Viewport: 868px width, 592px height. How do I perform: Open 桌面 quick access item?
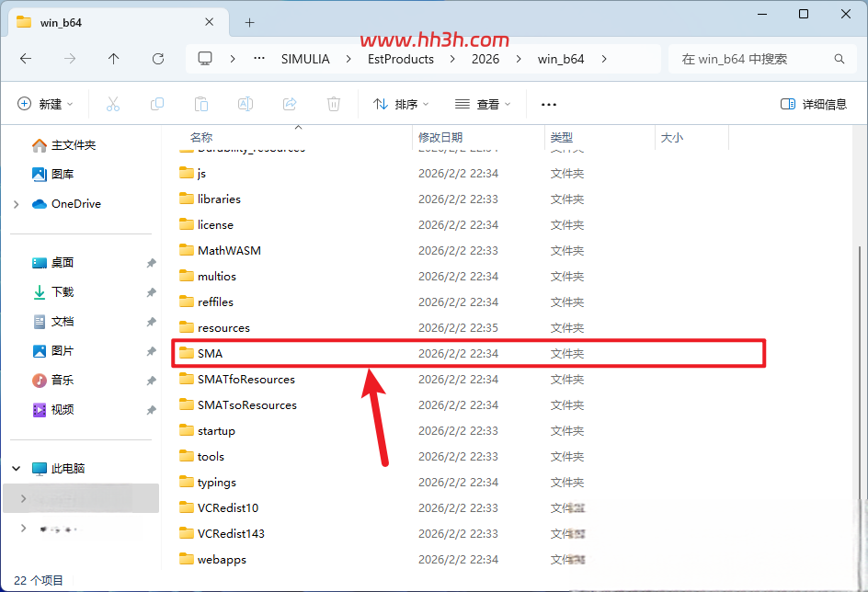pyautogui.click(x=53, y=262)
